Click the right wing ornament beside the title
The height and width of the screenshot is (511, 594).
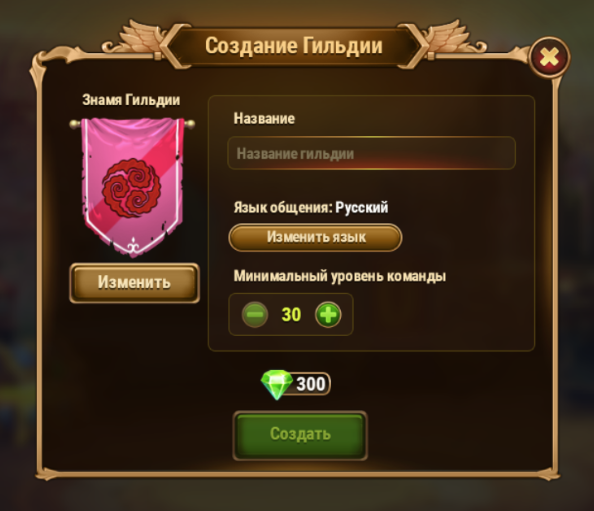[x=450, y=39]
